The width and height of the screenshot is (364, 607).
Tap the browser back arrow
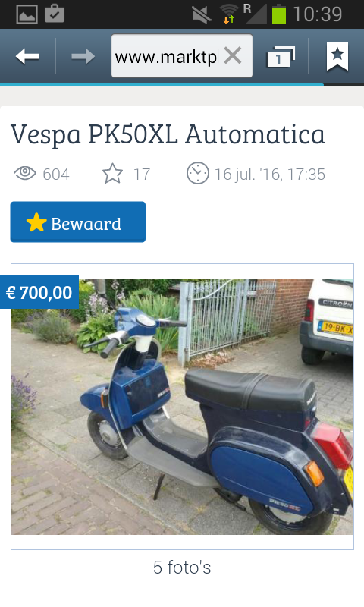(27, 56)
